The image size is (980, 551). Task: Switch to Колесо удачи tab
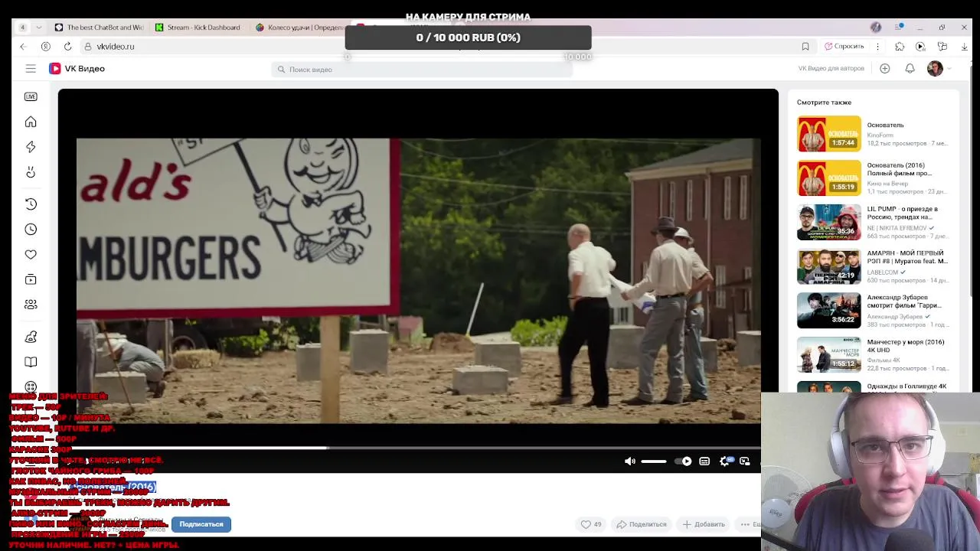tap(299, 28)
